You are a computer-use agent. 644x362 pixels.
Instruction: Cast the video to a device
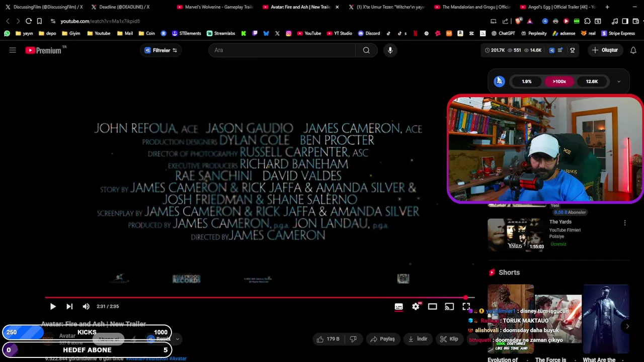[449, 306]
